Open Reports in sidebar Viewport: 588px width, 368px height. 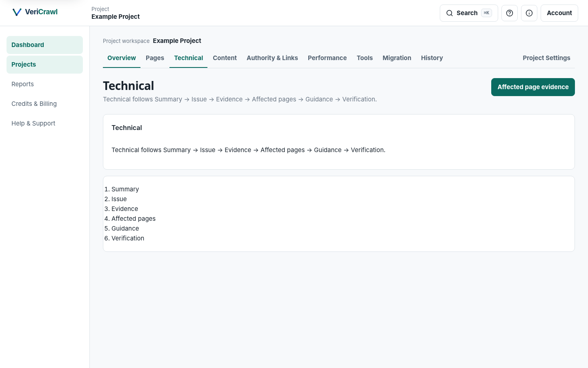45,84
